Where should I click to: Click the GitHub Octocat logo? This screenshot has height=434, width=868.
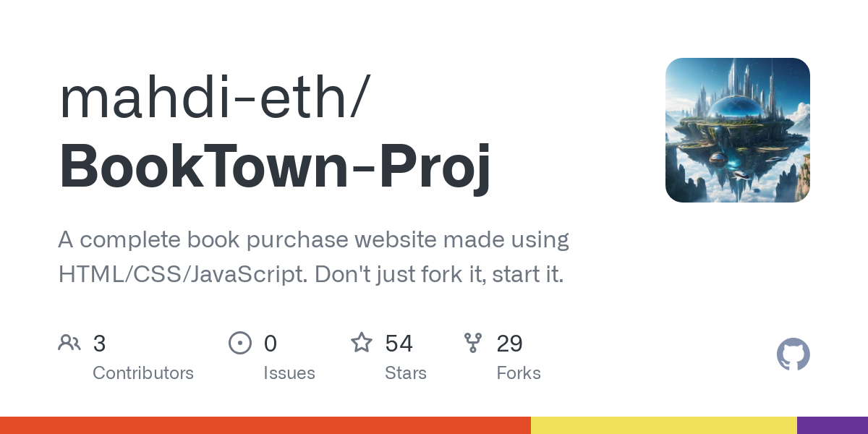793,355
